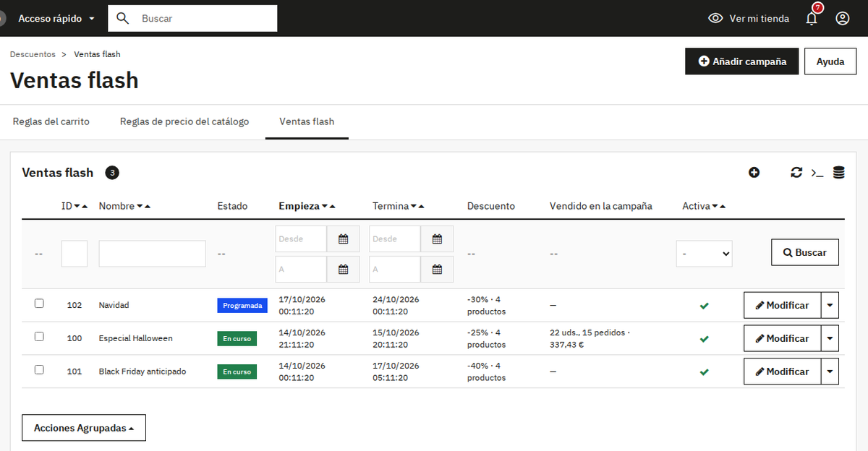868x451 pixels.
Task: Add new flash sale via plus icon
Action: click(754, 173)
